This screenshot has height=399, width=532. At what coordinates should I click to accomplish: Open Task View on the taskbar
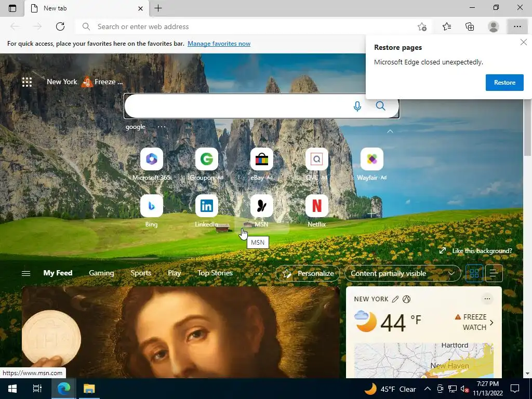[37, 389]
